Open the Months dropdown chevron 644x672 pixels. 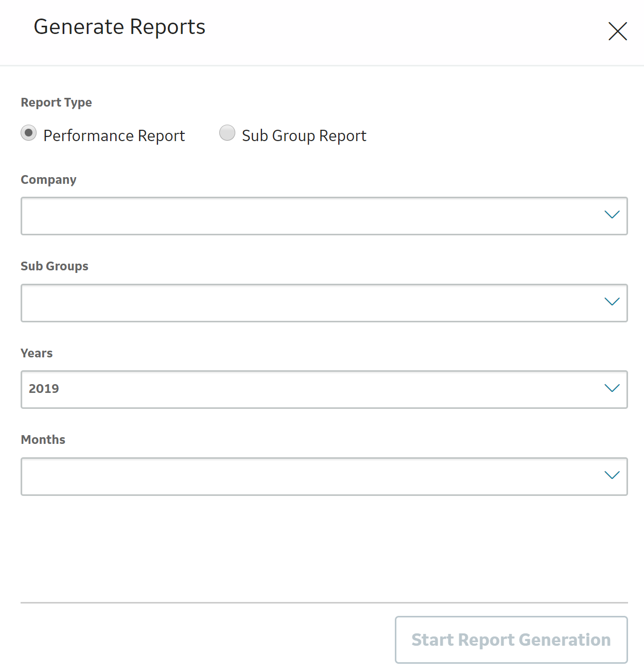[612, 475]
